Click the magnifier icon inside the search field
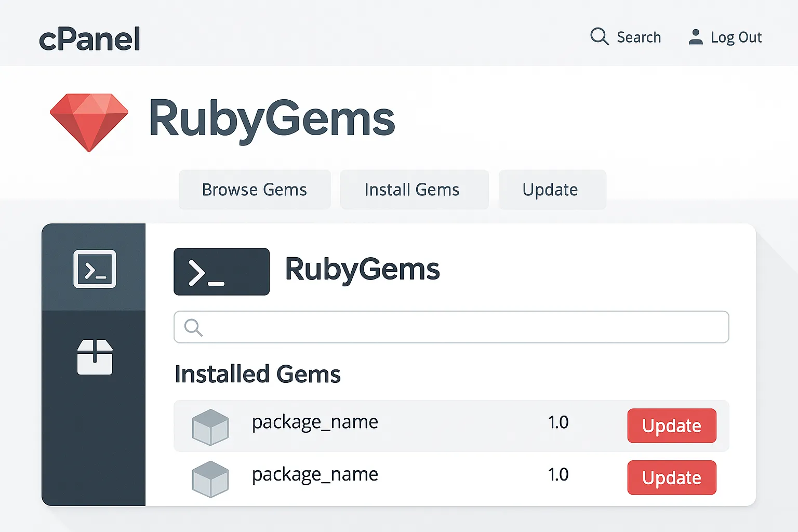Screen dimensions: 798x532 tap(193, 327)
